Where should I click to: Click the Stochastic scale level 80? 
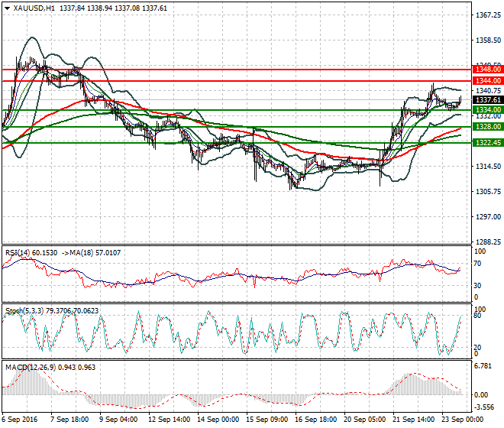(477, 316)
